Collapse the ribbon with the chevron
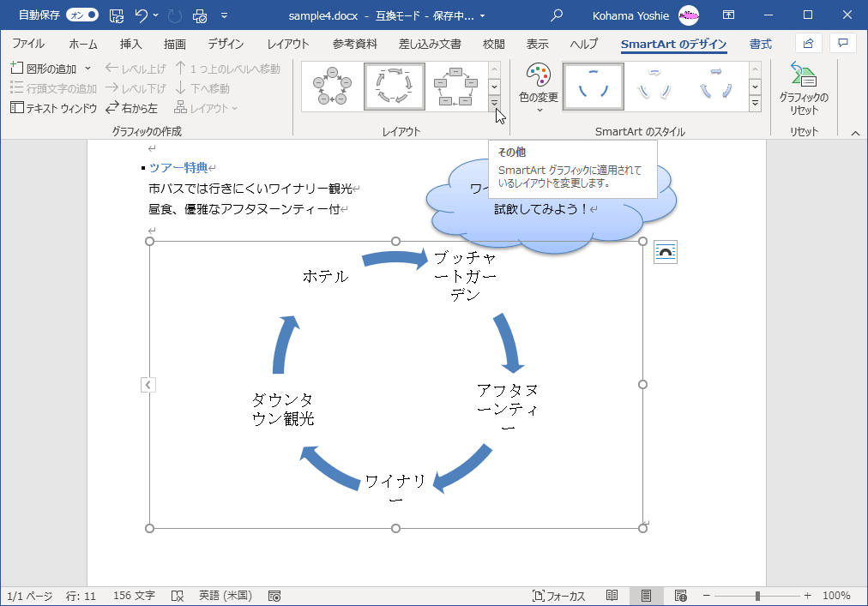This screenshot has height=606, width=868. pyautogui.click(x=855, y=132)
